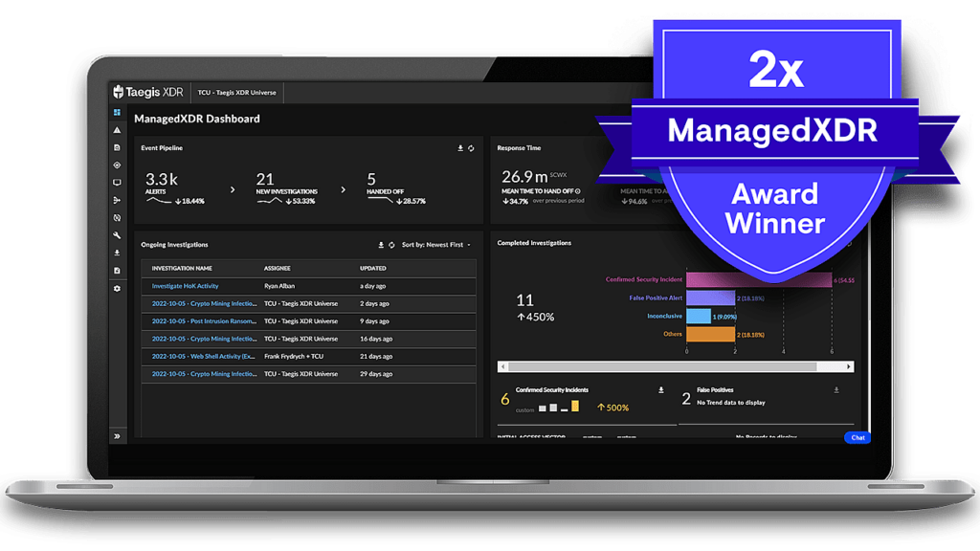Open the Endpoints monitor icon in sidebar
This screenshot has height=551, width=980.
point(117,183)
